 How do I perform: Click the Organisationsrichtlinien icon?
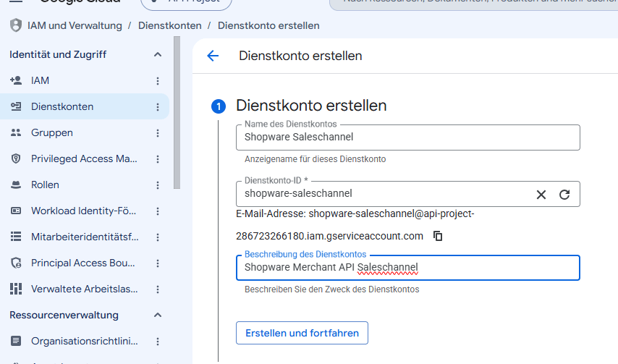click(16, 341)
